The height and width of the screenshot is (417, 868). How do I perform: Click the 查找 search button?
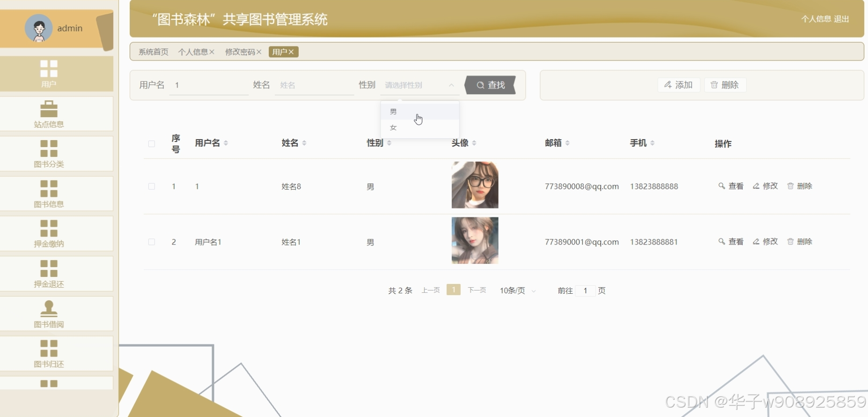coord(490,85)
